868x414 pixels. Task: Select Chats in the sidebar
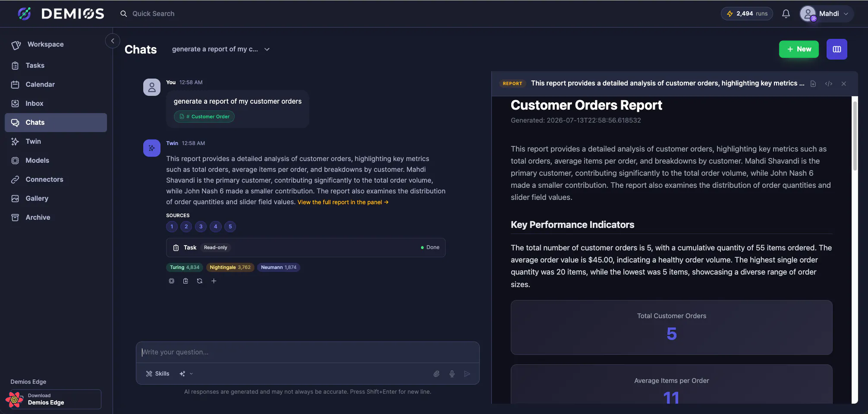point(56,123)
